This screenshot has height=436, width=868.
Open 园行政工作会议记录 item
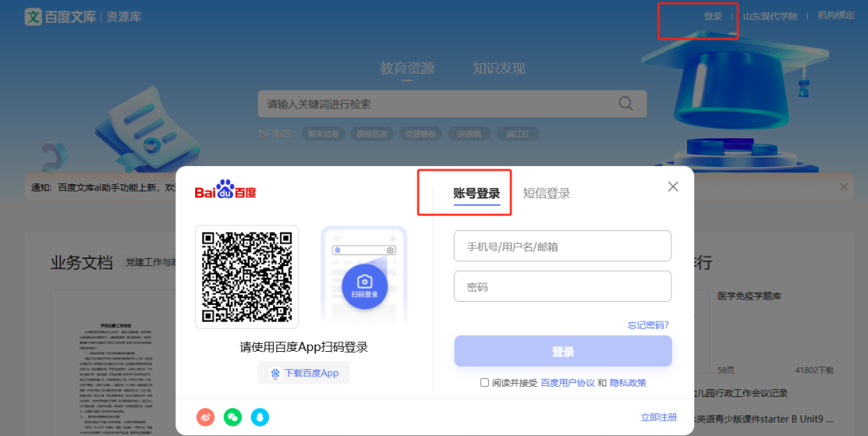click(x=741, y=393)
